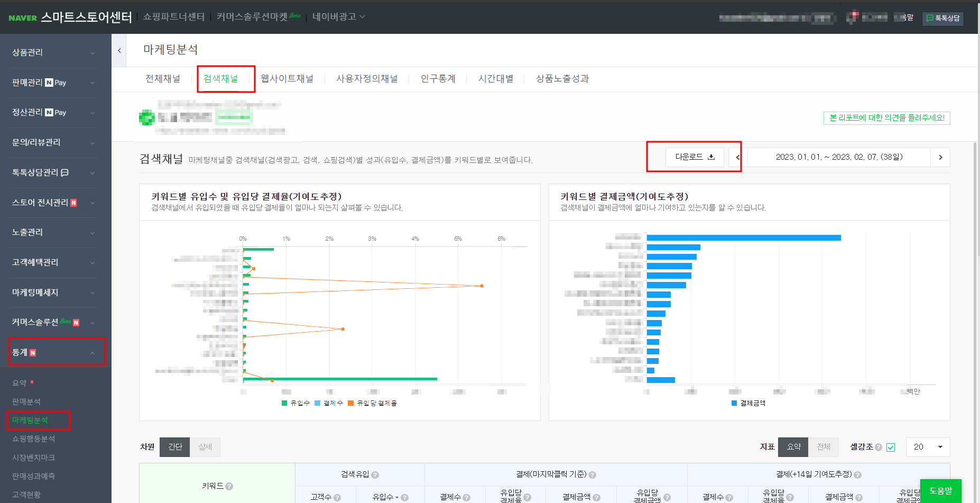Open help icon next to 결제(마지막클릭 기준)
The height and width of the screenshot is (503, 980).
592,475
